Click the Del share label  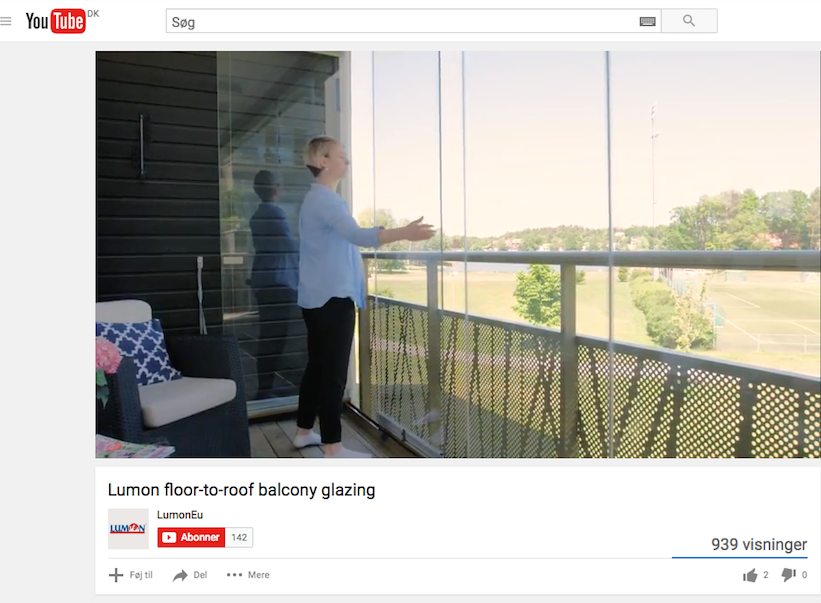pyautogui.click(x=201, y=575)
